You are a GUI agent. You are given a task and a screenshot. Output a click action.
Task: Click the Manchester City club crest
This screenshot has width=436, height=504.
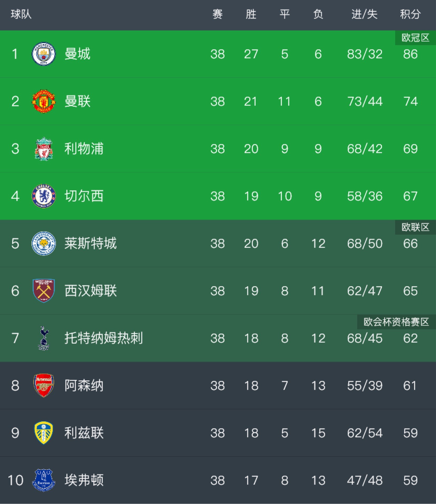point(43,54)
